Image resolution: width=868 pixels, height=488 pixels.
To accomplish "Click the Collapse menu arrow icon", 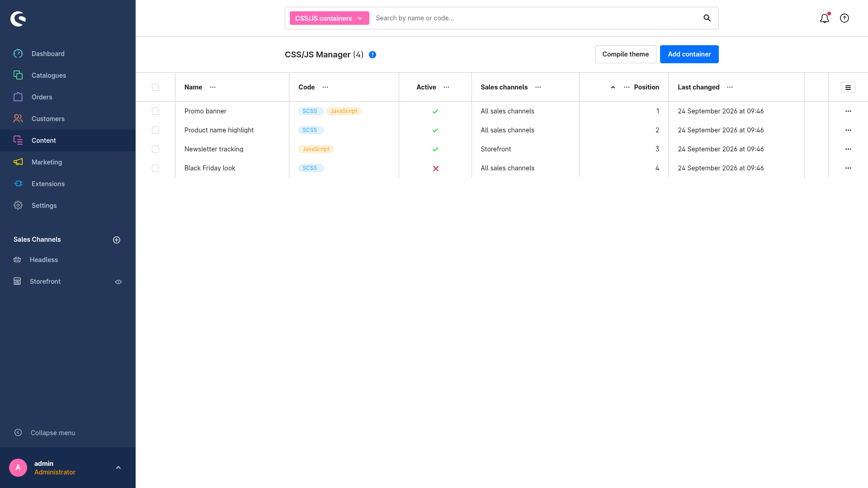I will [x=18, y=432].
